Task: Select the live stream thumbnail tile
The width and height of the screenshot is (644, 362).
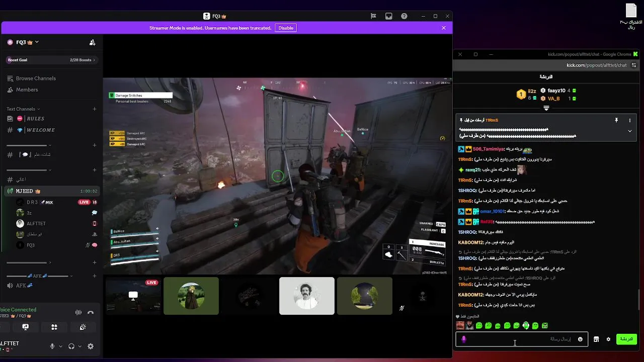Action: [133, 296]
